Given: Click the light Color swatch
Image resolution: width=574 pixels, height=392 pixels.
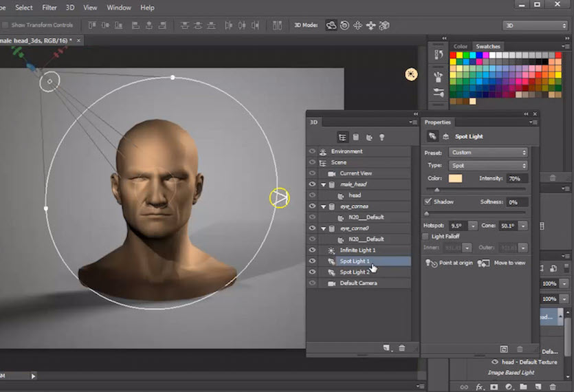Looking at the screenshot, I should click(455, 178).
